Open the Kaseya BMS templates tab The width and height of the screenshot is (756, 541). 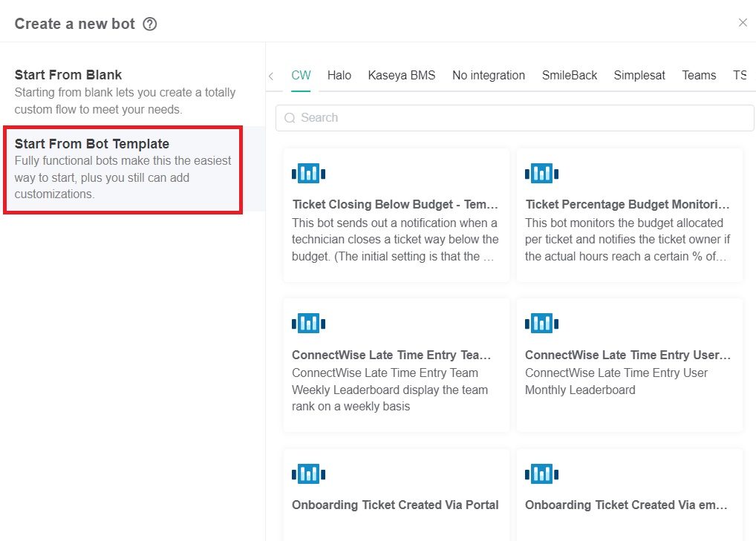click(x=402, y=75)
